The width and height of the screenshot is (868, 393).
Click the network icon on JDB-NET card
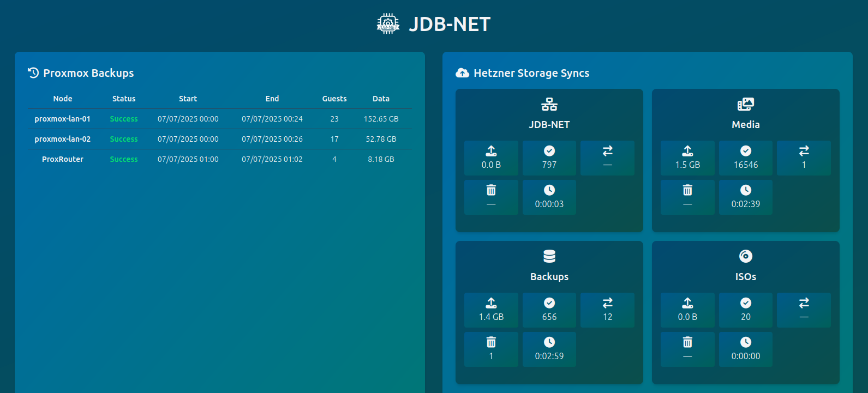(x=549, y=104)
